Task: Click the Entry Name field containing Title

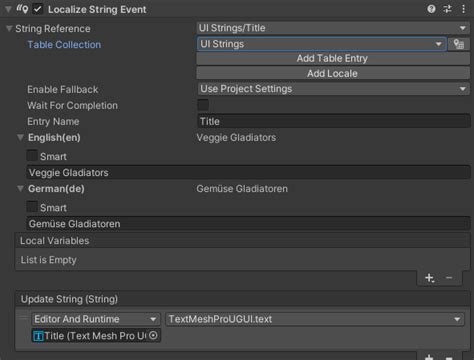Action: (x=333, y=121)
